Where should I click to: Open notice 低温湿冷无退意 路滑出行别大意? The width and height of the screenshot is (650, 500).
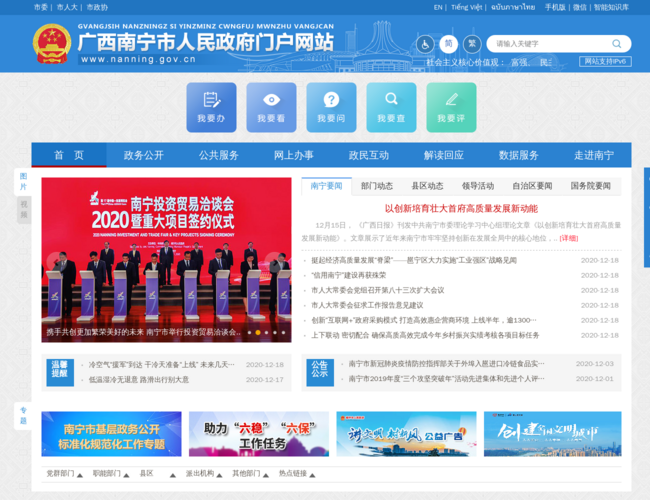click(139, 380)
